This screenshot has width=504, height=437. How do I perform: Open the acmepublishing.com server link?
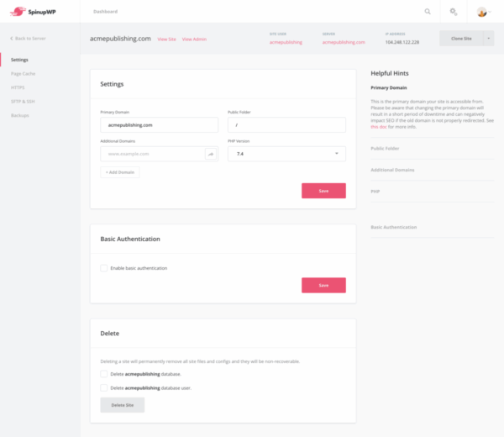(344, 42)
